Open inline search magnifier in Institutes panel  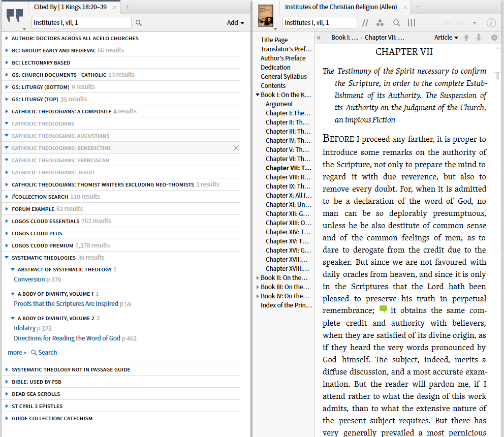point(397,23)
